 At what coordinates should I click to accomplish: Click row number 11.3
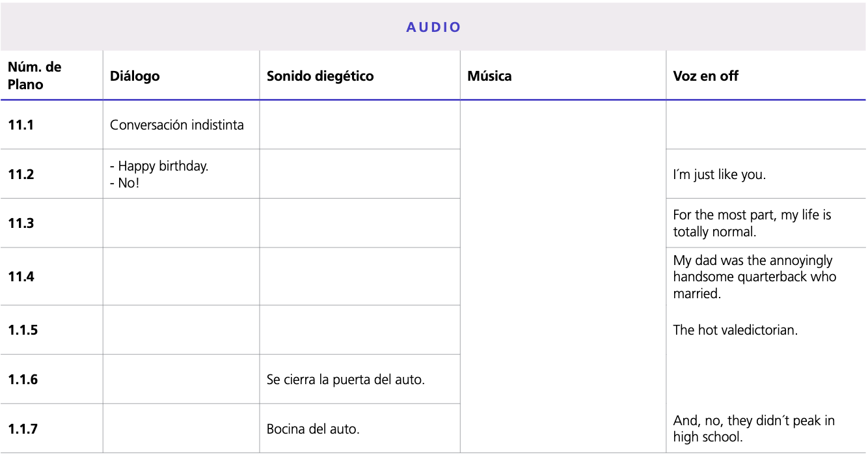(x=21, y=223)
